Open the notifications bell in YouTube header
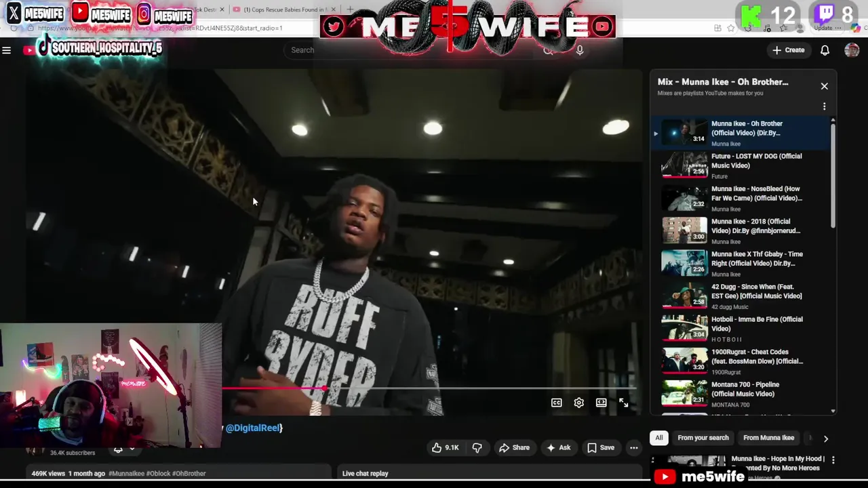 click(825, 50)
